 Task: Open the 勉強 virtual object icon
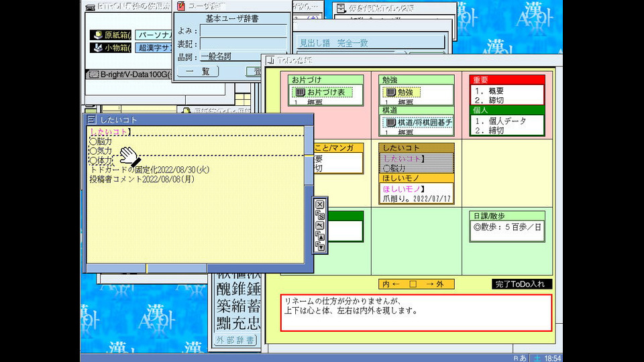click(391, 93)
